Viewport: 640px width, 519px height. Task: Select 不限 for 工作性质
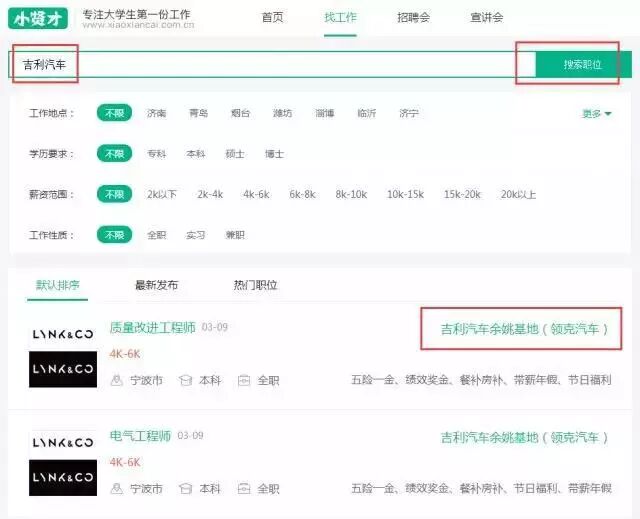pyautogui.click(x=114, y=235)
